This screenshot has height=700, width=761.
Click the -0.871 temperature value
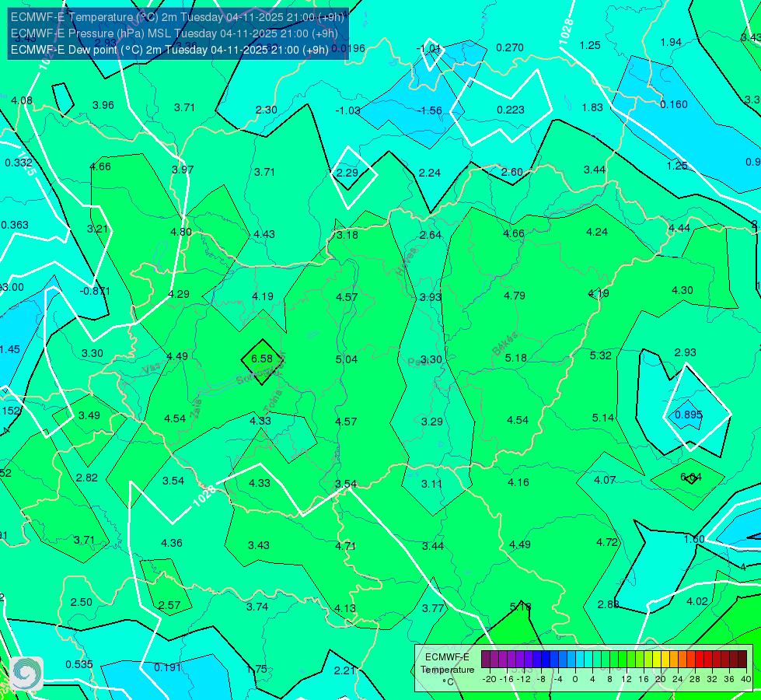[x=95, y=291]
